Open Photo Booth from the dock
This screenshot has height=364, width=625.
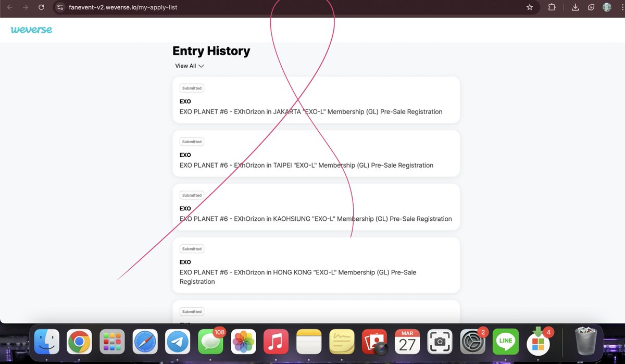click(x=374, y=342)
